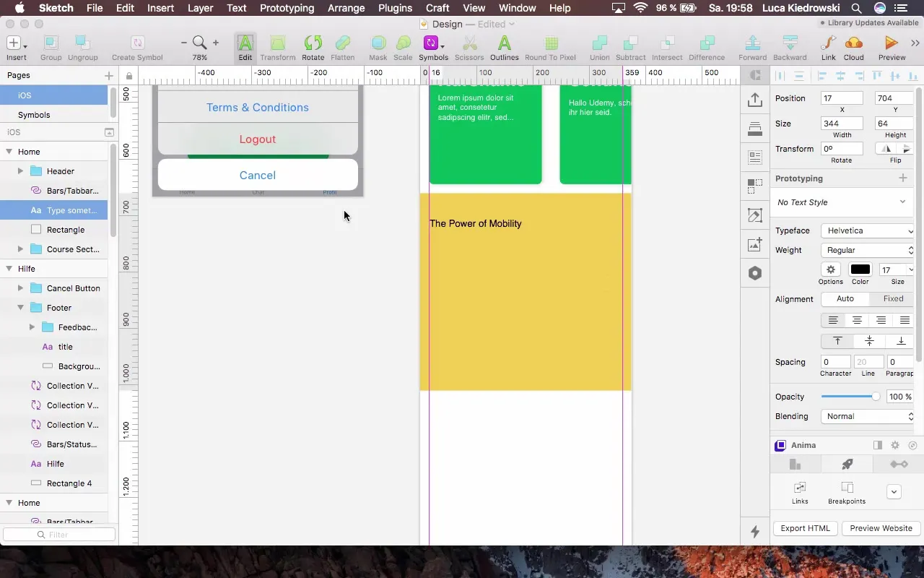The image size is (924, 578).
Task: Select the Symbols page
Action: pyautogui.click(x=54, y=115)
